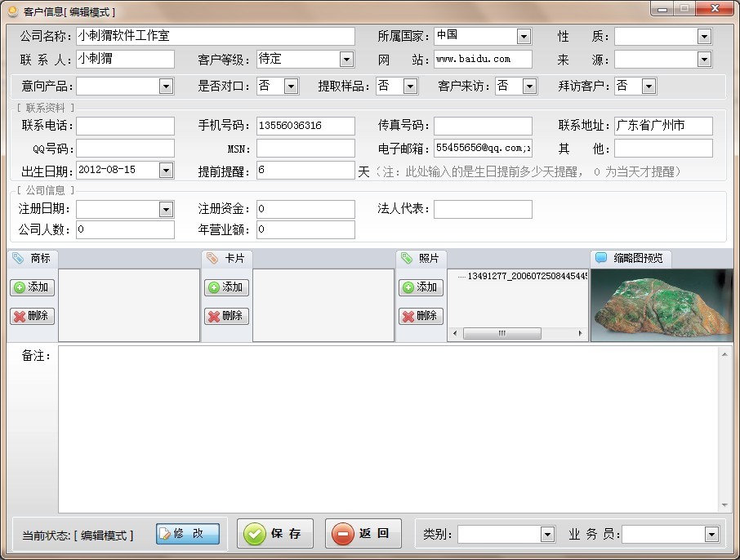Click the 备注 scrollbar down arrow
The image size is (740, 560).
pyautogui.click(x=724, y=505)
